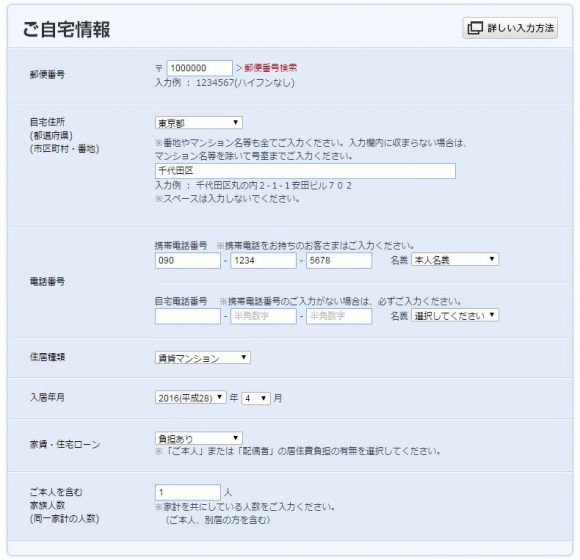Click the last home phone 半角数字 field
This screenshot has height=560, width=580.
click(339, 316)
